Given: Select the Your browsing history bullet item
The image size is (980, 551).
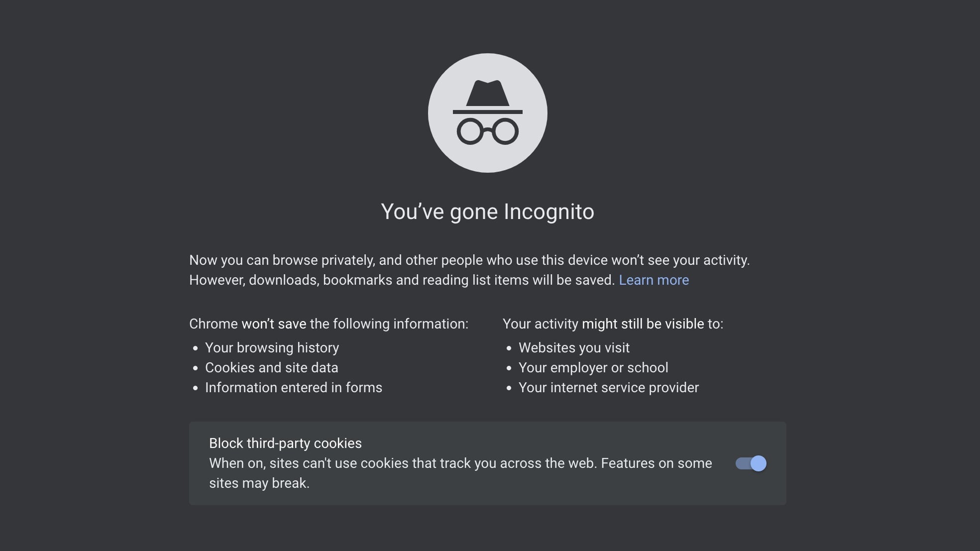Looking at the screenshot, I should (x=271, y=347).
